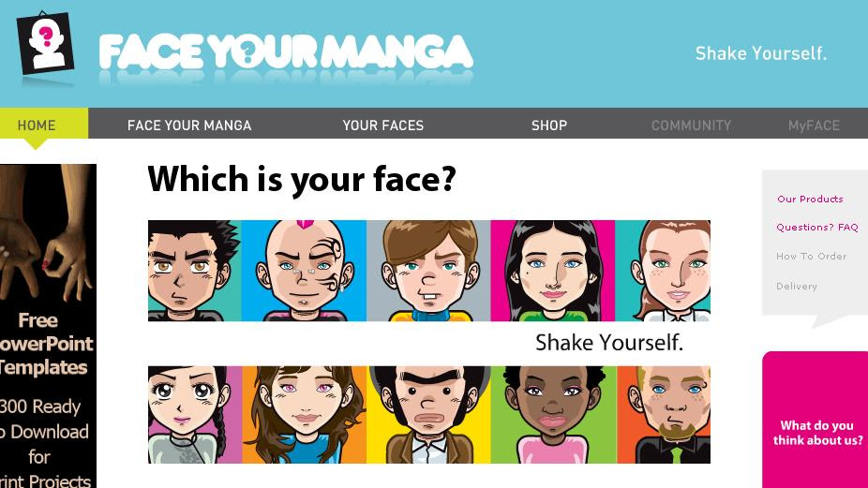Screen dimensions: 868x488
Task: Select the spiky black-haired guy avatar
Action: [x=194, y=271]
